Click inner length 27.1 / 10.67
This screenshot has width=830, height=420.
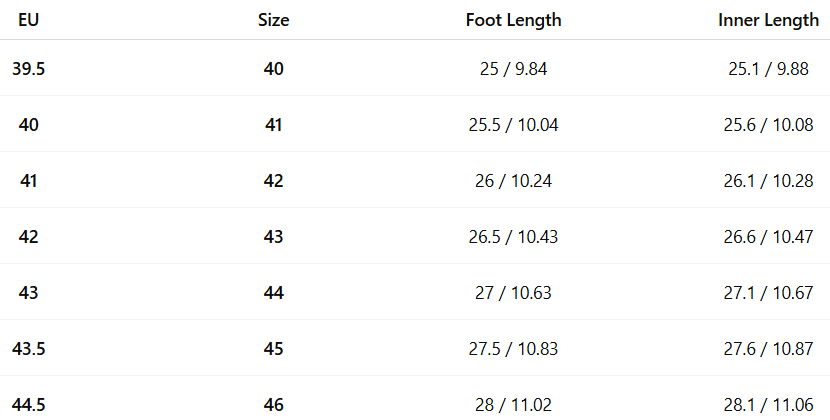click(x=768, y=293)
